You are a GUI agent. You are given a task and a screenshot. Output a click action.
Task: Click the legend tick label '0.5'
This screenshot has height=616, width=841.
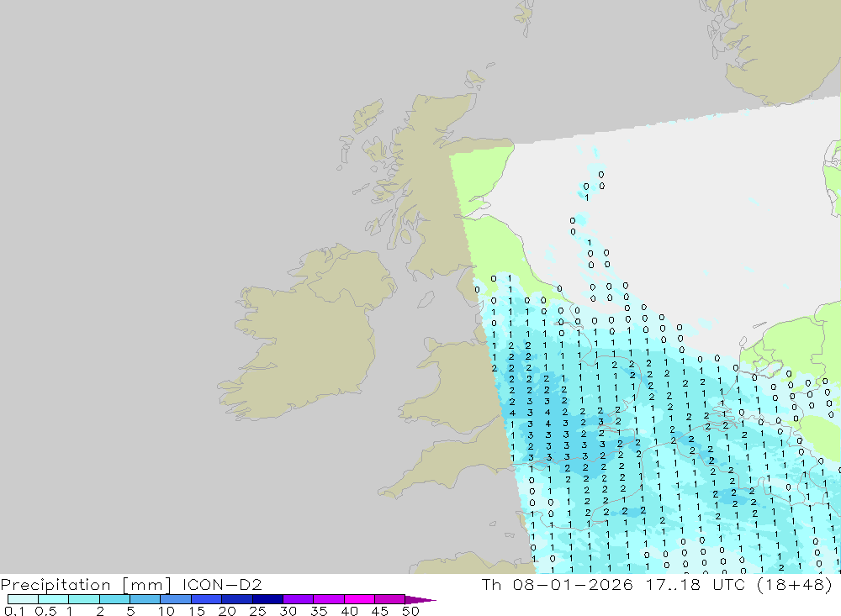pyautogui.click(x=46, y=611)
